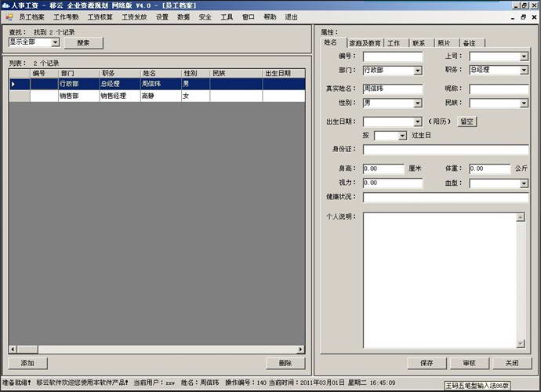541x392 pixels.
Task: Click the 性别 column header
Action: point(195,73)
